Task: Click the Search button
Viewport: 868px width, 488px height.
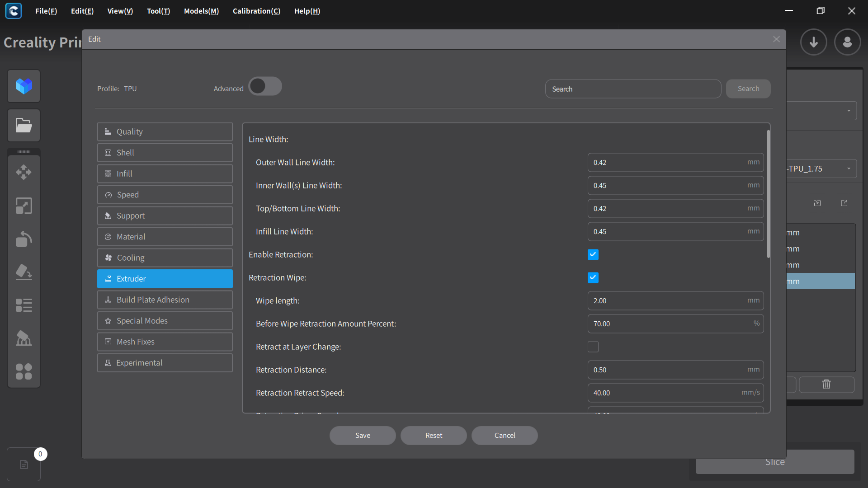Action: (x=748, y=89)
